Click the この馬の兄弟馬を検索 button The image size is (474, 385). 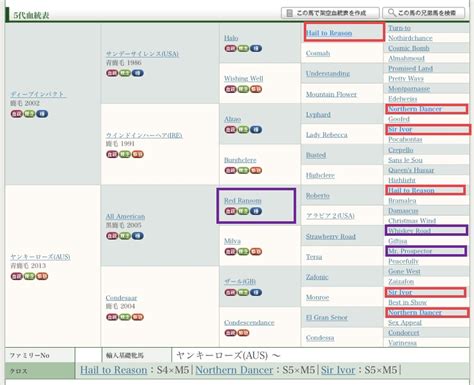point(424,13)
